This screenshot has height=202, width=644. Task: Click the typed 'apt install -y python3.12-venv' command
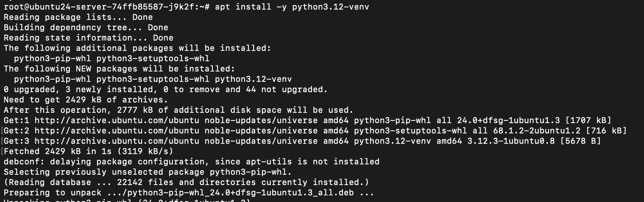292,7
